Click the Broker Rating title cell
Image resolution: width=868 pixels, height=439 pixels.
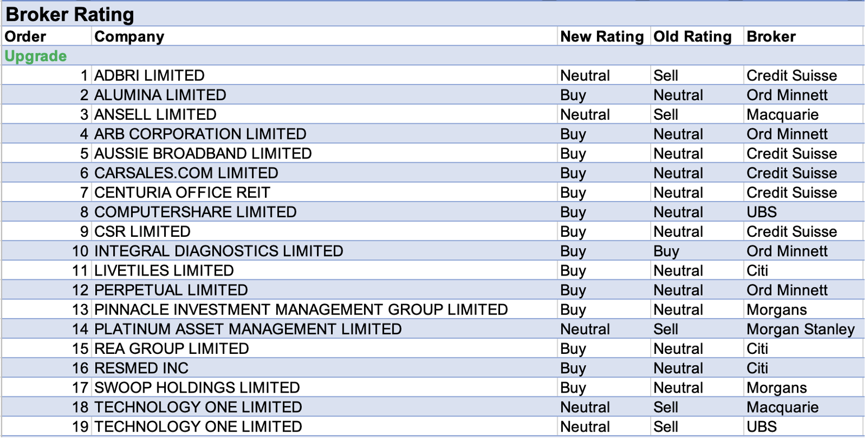click(x=70, y=15)
